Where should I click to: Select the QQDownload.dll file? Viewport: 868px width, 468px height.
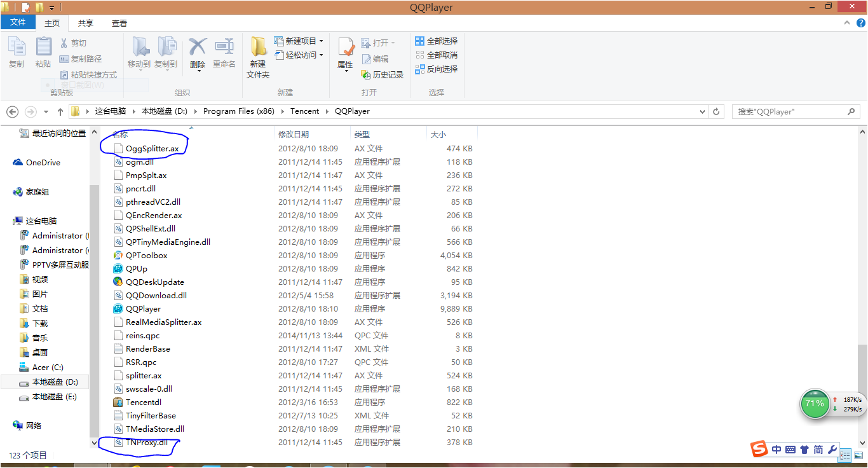tap(156, 295)
